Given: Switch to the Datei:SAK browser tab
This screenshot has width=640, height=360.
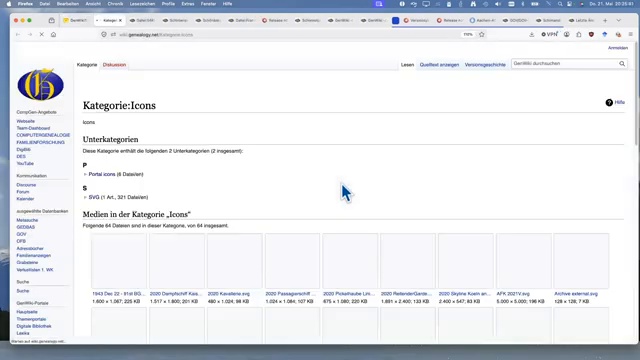Looking at the screenshot, I should pos(142,20).
